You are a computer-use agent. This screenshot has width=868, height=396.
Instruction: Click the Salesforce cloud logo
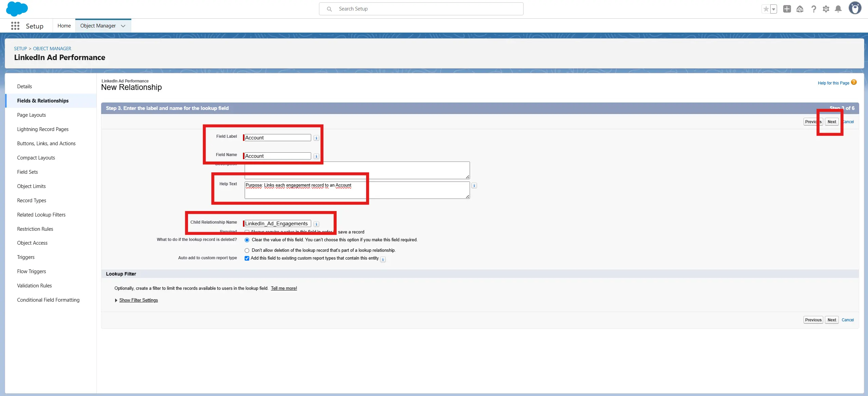pyautogui.click(x=17, y=9)
